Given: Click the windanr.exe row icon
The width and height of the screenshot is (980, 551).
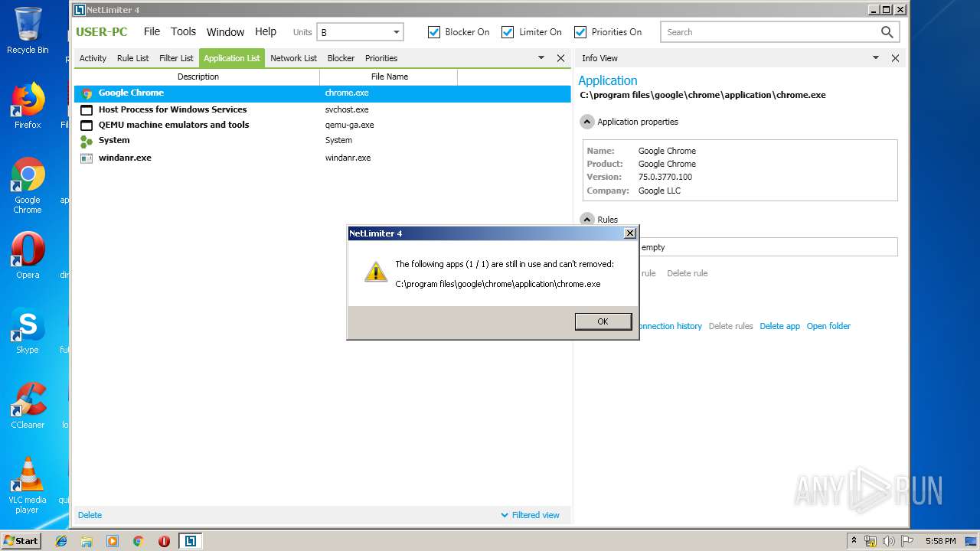Looking at the screenshot, I should 87,158.
